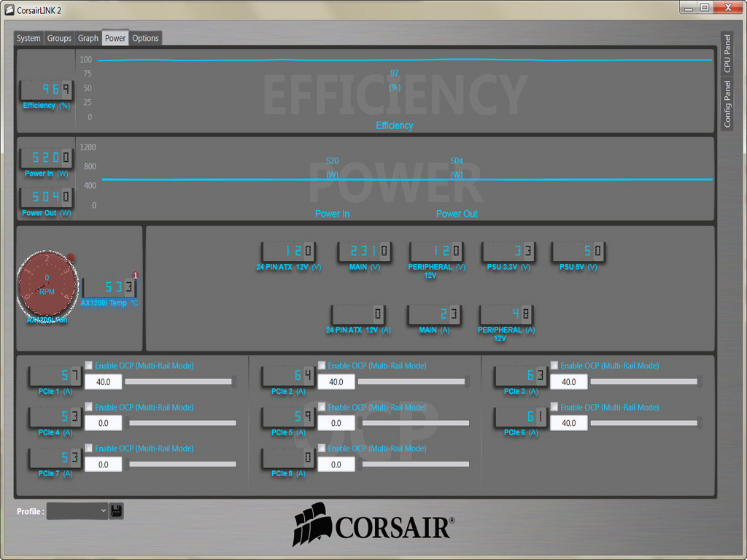This screenshot has width=747, height=560.
Task: Maximize the CorsairLINK 2 window
Action: point(705,7)
